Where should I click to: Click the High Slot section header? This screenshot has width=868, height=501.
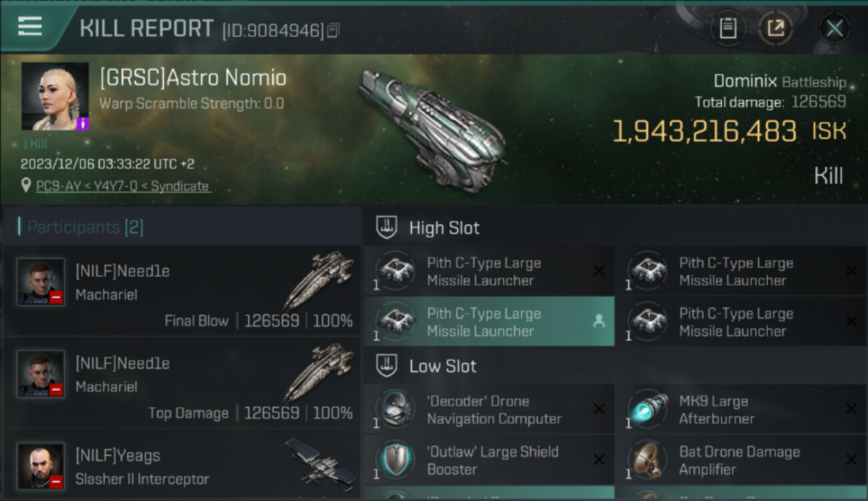tap(444, 228)
